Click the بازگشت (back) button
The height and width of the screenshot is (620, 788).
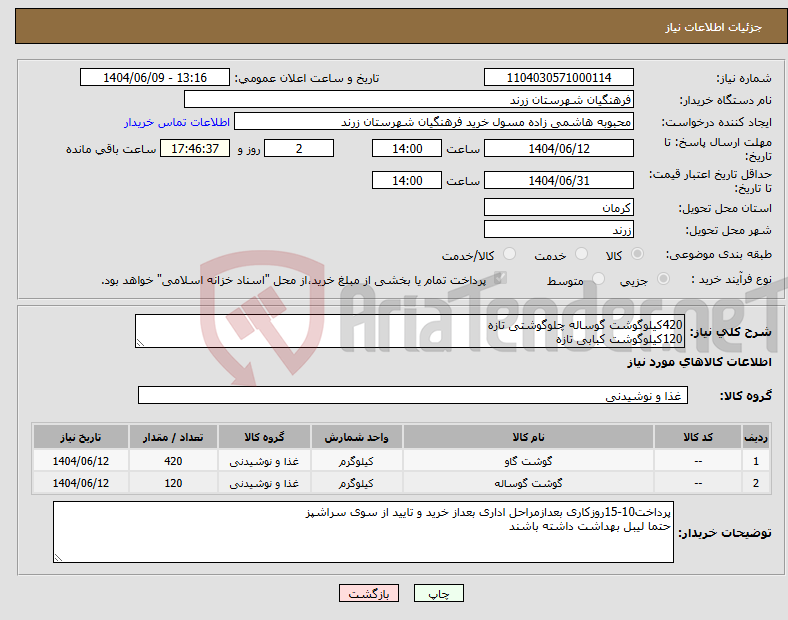(369, 593)
